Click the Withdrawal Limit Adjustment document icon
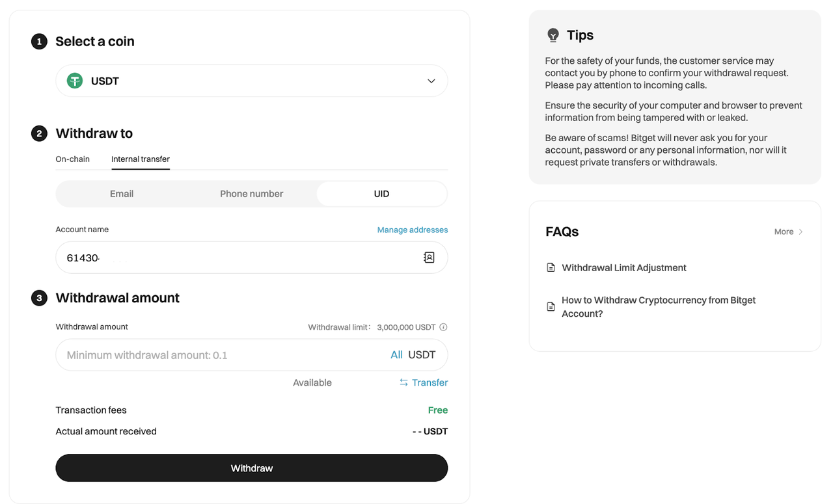This screenshot has height=504, width=833. [x=551, y=268]
